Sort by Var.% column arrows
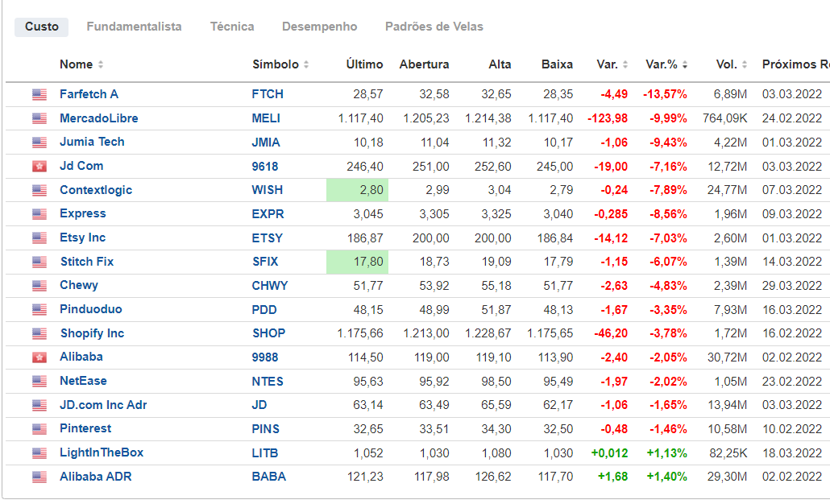 (685, 65)
